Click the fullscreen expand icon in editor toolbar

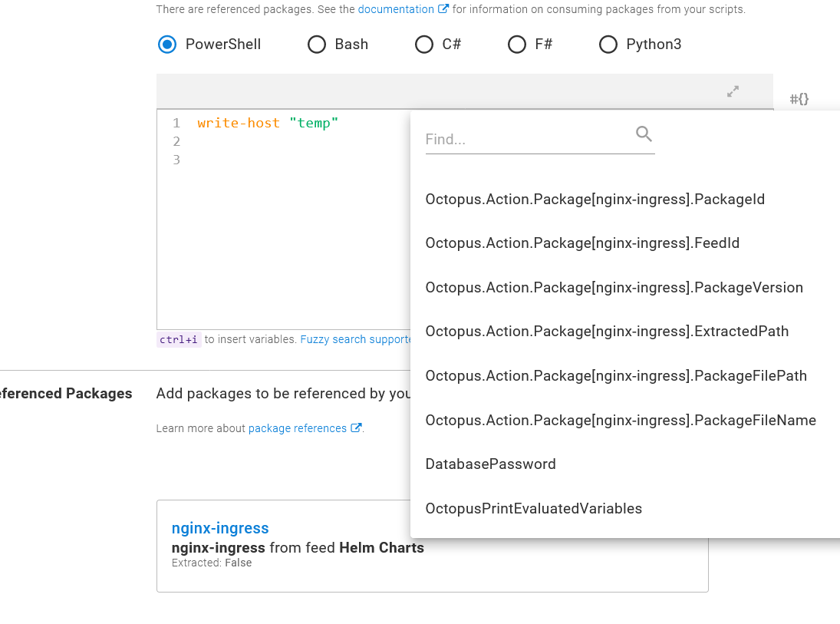coord(733,91)
